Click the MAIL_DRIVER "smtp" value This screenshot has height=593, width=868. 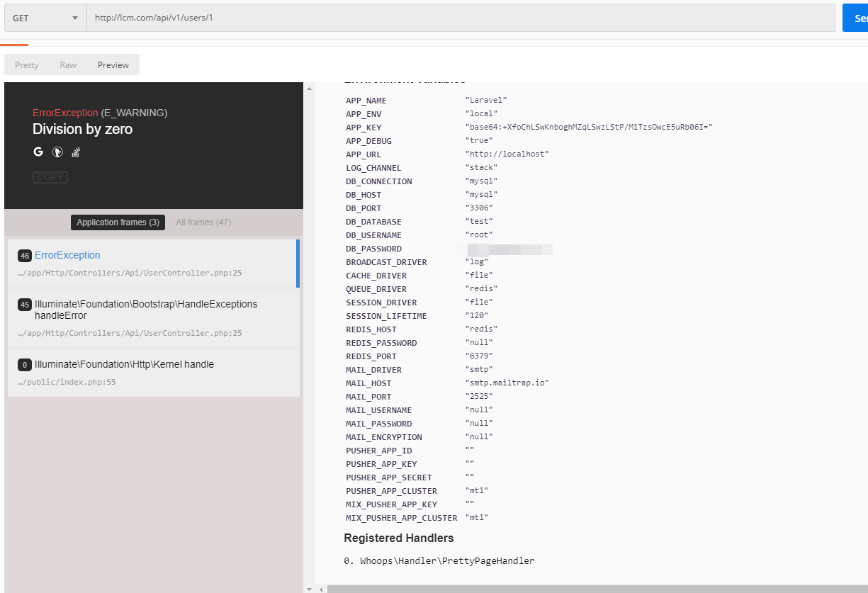click(478, 370)
